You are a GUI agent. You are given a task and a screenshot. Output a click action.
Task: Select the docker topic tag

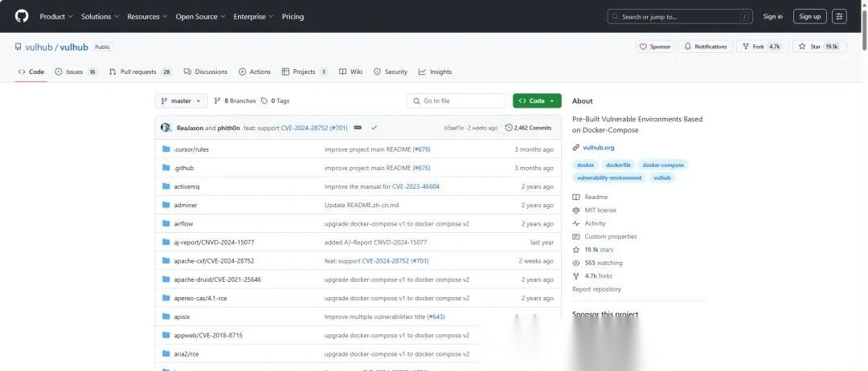pyautogui.click(x=586, y=165)
